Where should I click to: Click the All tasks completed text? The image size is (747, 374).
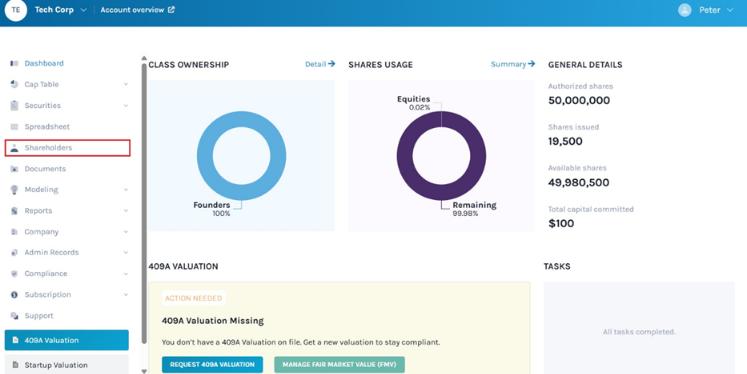click(639, 332)
